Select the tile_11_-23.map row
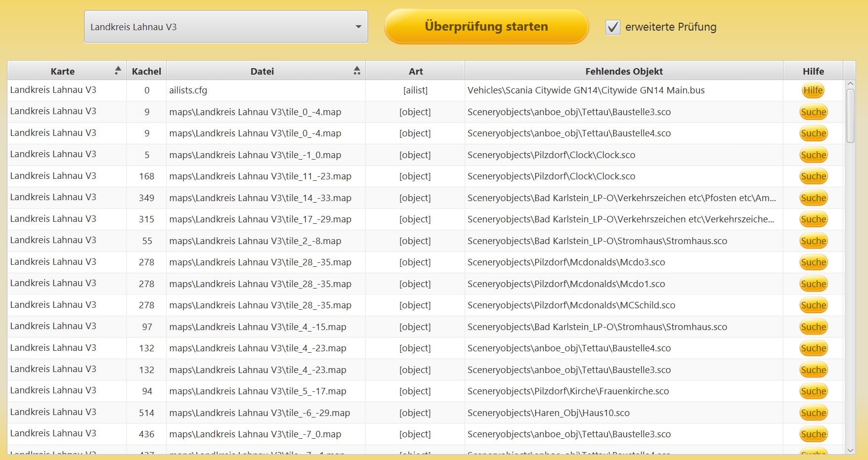This screenshot has width=868, height=460. 260,176
